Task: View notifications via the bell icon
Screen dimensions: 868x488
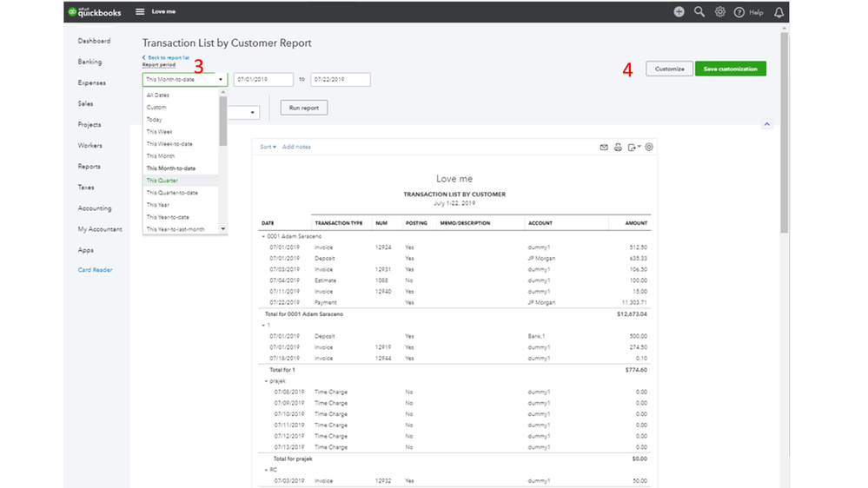Action: [779, 12]
